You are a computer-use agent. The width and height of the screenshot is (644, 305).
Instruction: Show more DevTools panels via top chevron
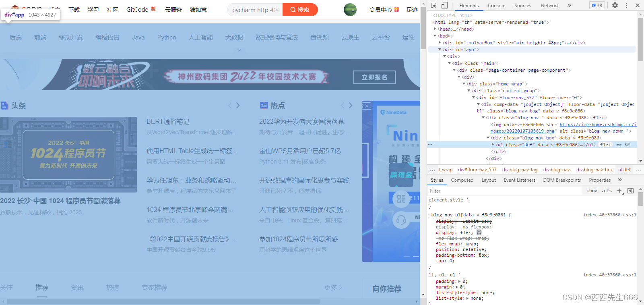pyautogui.click(x=569, y=5)
